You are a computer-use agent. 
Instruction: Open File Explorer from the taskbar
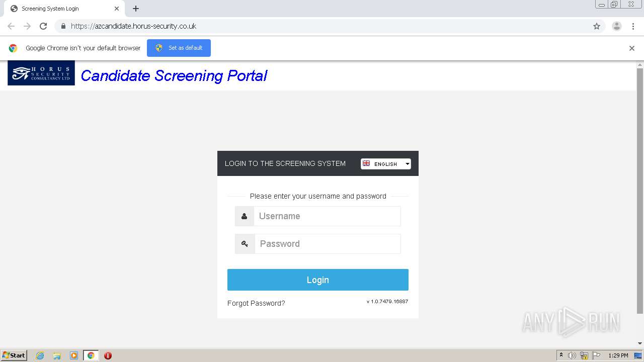click(x=57, y=355)
